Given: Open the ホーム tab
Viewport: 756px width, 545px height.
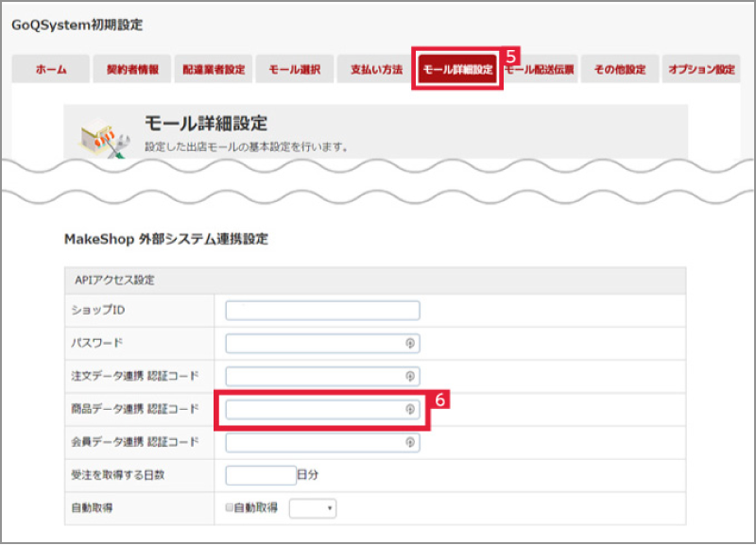Looking at the screenshot, I should click(51, 69).
